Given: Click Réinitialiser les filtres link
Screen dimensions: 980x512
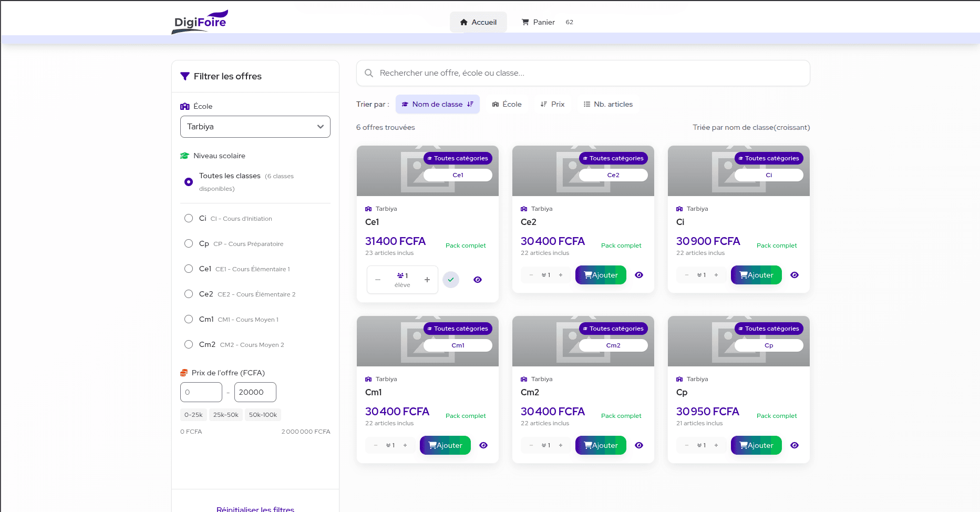Looking at the screenshot, I should coord(255,509).
